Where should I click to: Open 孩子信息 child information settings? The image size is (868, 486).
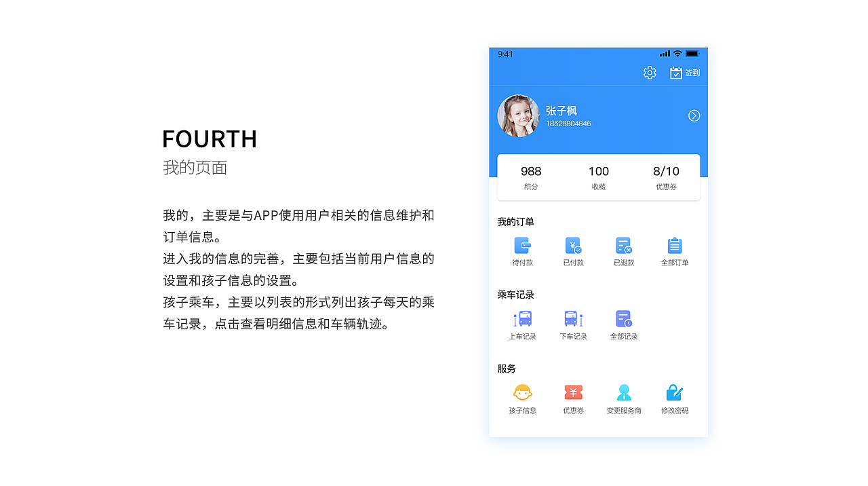tap(522, 392)
